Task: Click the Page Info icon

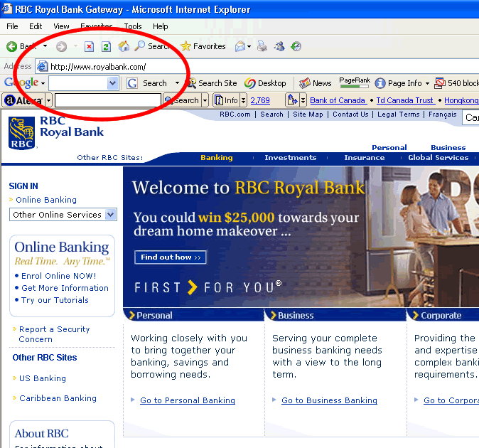Action: [x=380, y=83]
